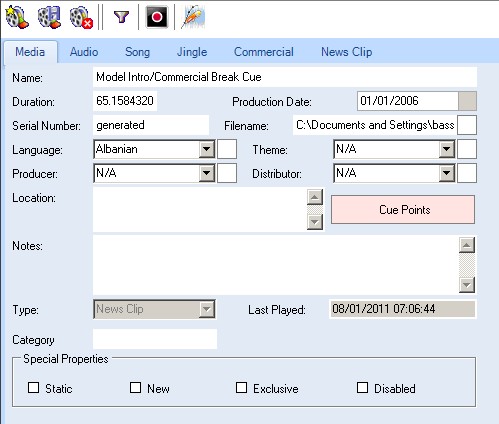Enable the Static checkbox

33,388
